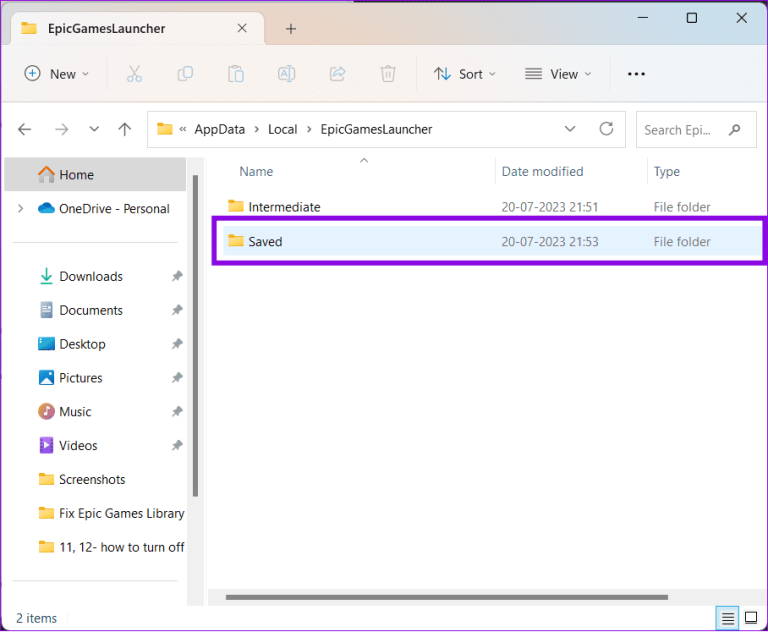Click date 20-07-2023 21:51
This screenshot has height=632, width=768.
[x=550, y=207]
